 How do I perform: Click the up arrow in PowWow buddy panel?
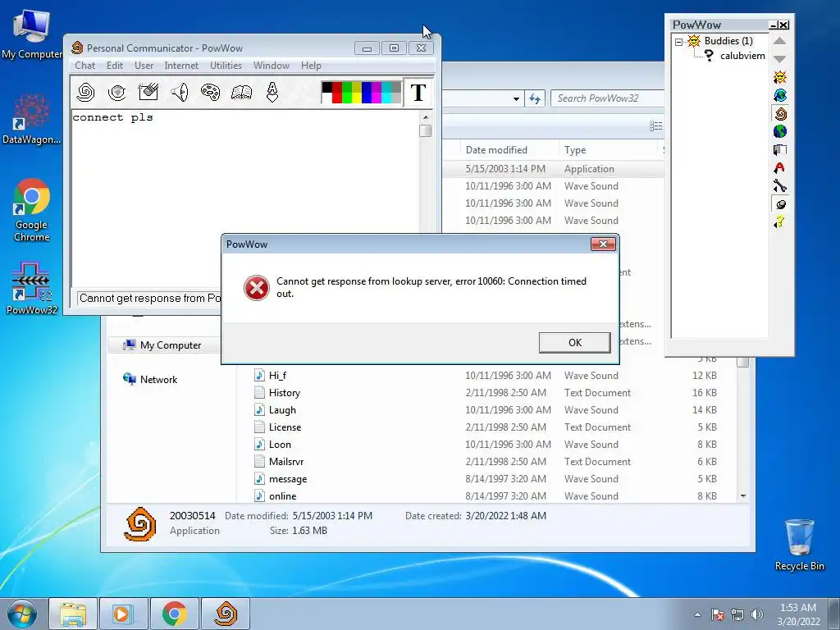click(780, 41)
